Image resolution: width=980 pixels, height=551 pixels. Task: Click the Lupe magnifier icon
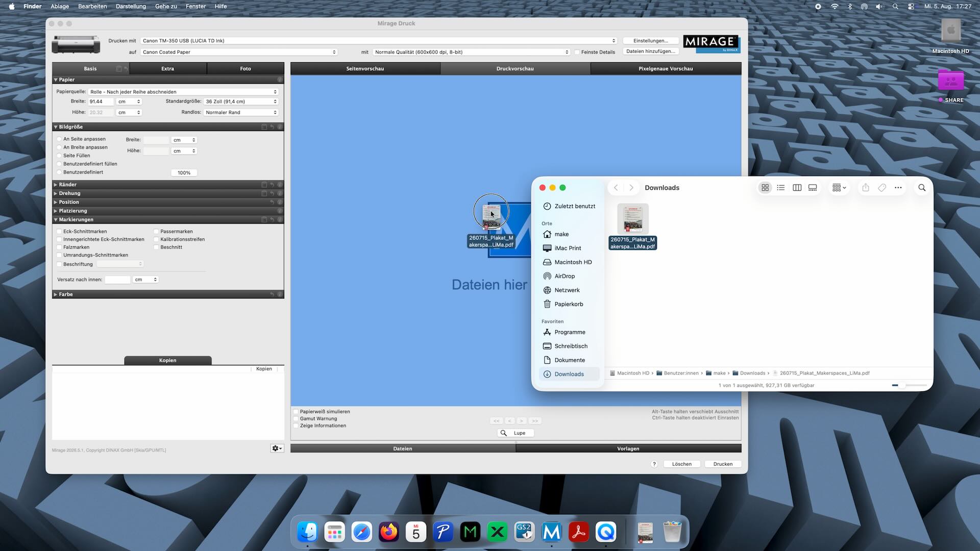[x=503, y=433]
